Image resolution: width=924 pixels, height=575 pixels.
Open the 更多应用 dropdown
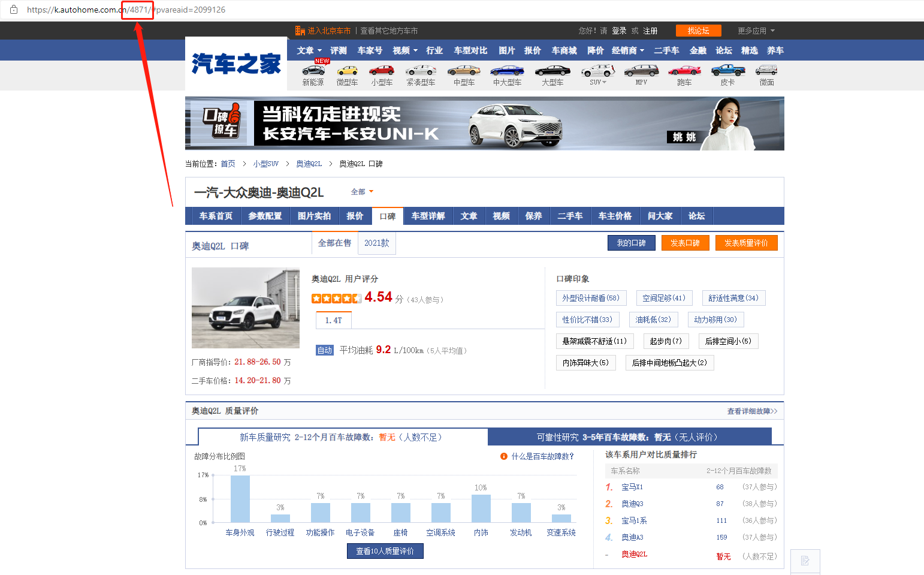tap(756, 31)
